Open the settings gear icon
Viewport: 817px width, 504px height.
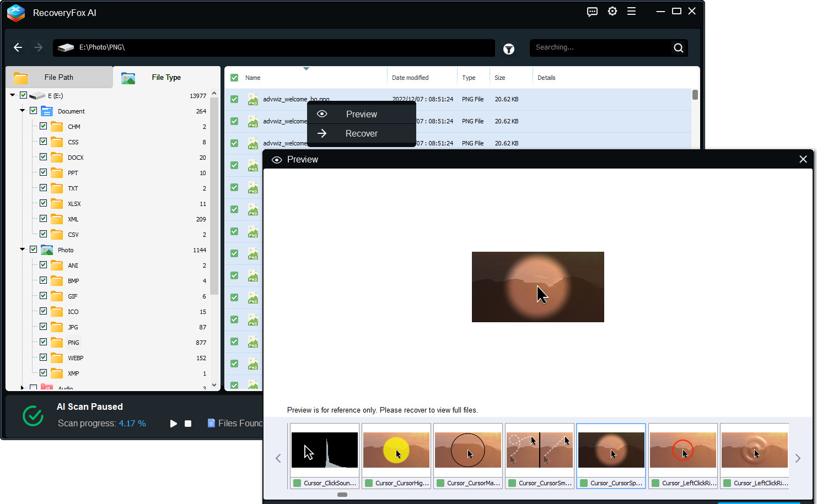point(612,11)
